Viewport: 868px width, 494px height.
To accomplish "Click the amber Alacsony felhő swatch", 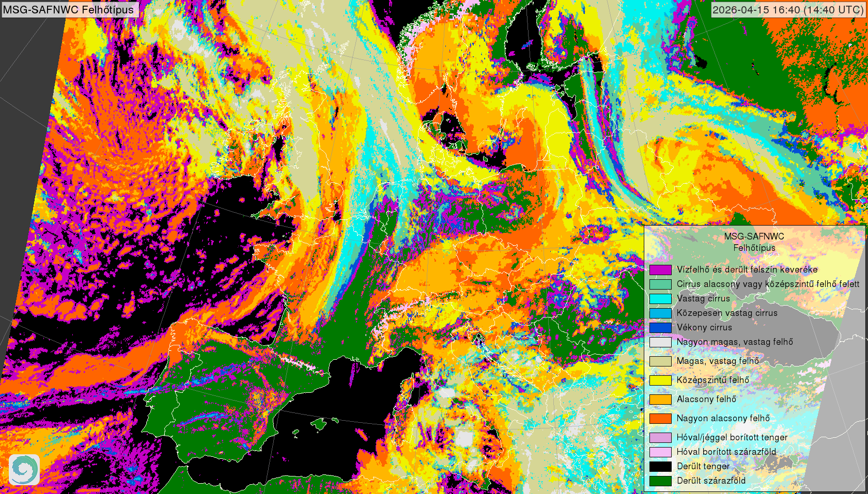I will 660,400.
